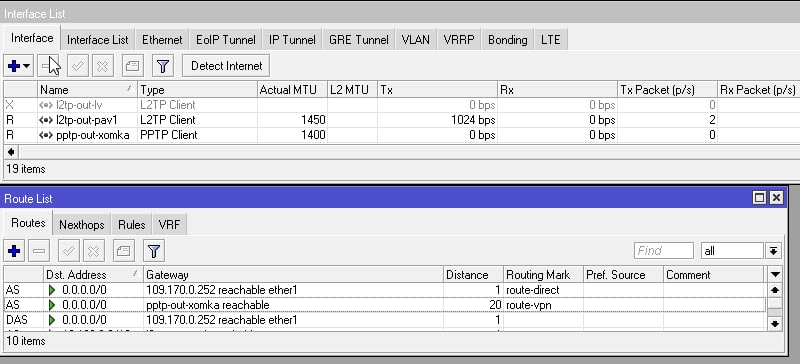Click the comment icon in Route List toolbar
800x364 pixels.
[123, 251]
